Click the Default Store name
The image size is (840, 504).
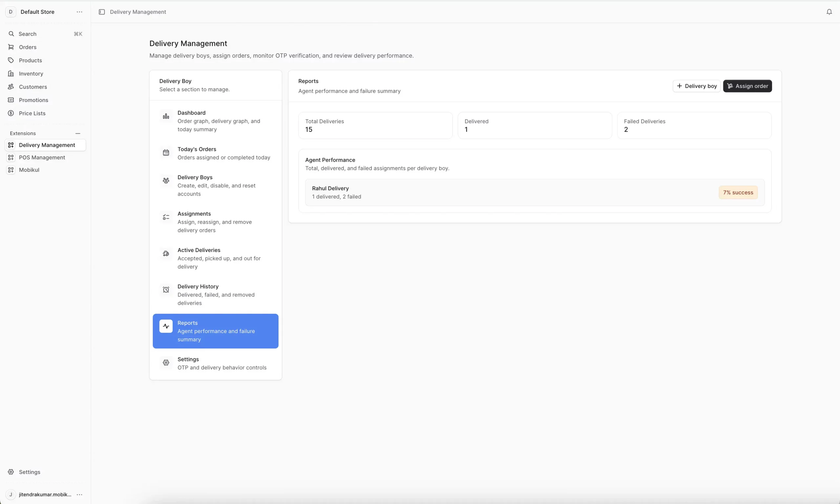37,12
